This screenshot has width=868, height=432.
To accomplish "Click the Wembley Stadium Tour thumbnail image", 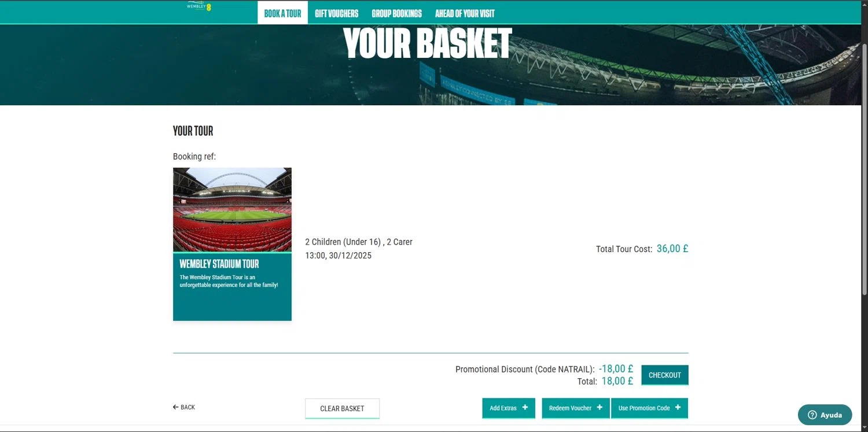I will 232,209.
